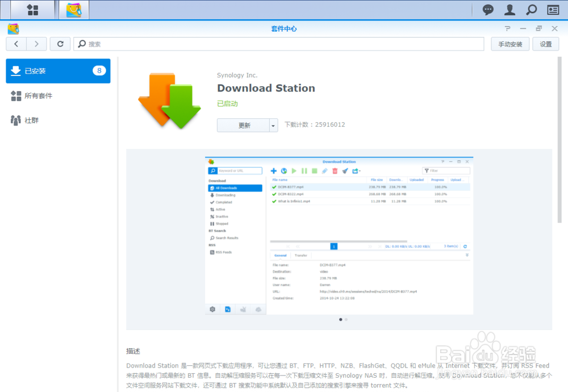Click the 描述 description heading
The image size is (568, 392).
point(133,351)
